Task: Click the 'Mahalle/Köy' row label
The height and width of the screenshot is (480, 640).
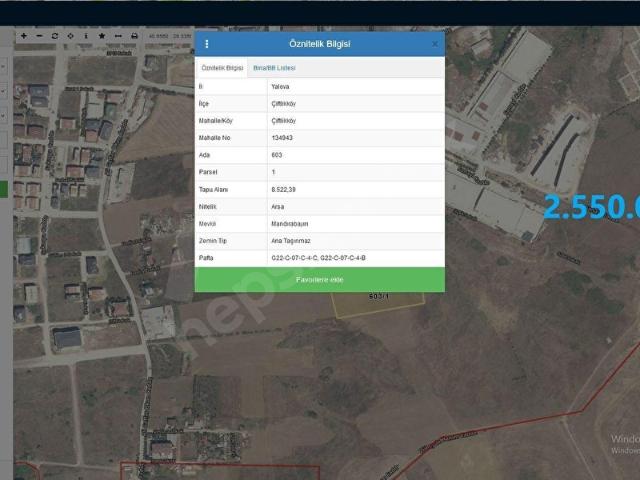Action: (216, 121)
